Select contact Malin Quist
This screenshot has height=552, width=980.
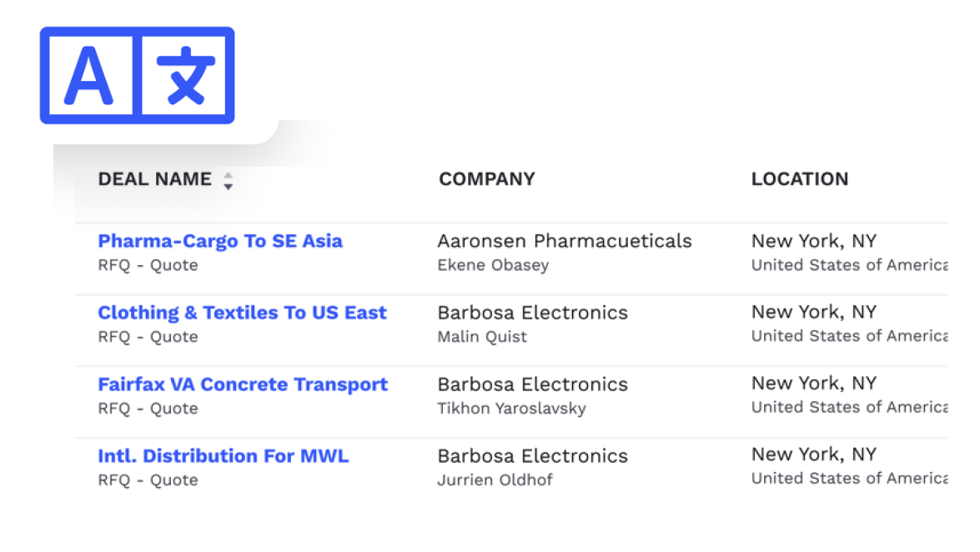coord(482,337)
